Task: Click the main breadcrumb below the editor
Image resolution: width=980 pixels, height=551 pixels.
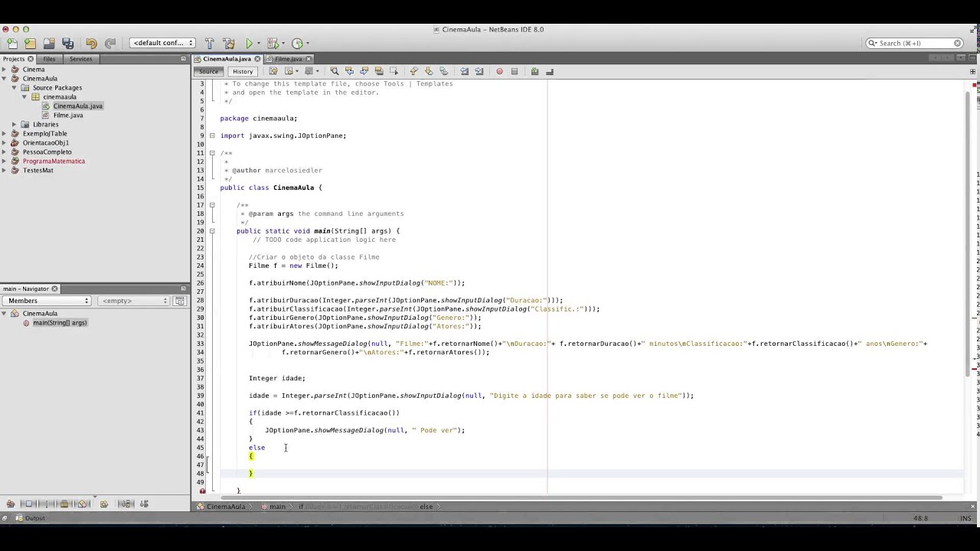Action: point(277,507)
